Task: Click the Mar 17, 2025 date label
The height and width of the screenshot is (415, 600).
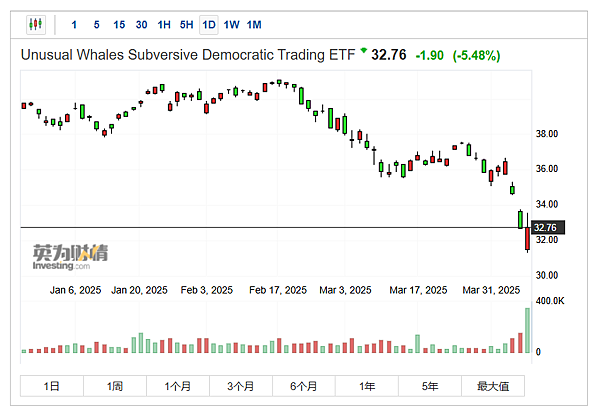Action: (418, 290)
